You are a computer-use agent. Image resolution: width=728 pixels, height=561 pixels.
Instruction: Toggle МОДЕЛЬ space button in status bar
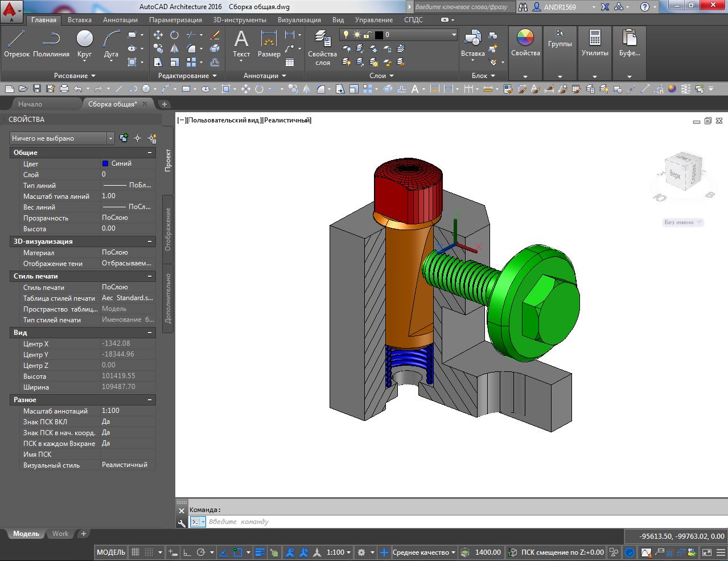coord(111,552)
